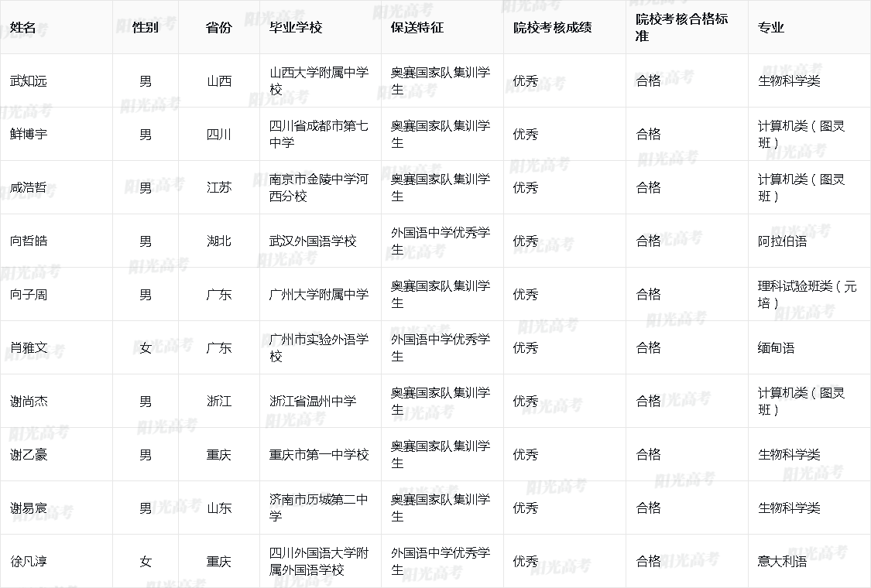Click province cell 浙江

(x=219, y=402)
